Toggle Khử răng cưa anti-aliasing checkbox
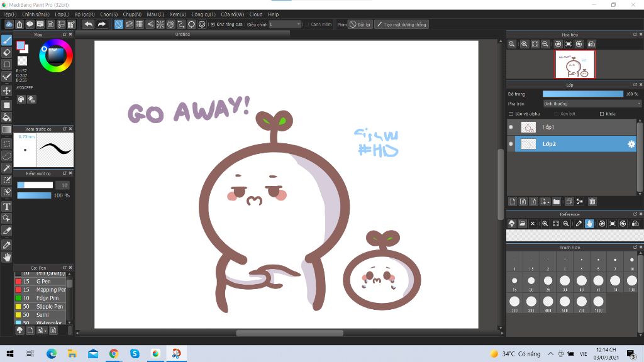The image size is (644, 362). click(x=213, y=25)
